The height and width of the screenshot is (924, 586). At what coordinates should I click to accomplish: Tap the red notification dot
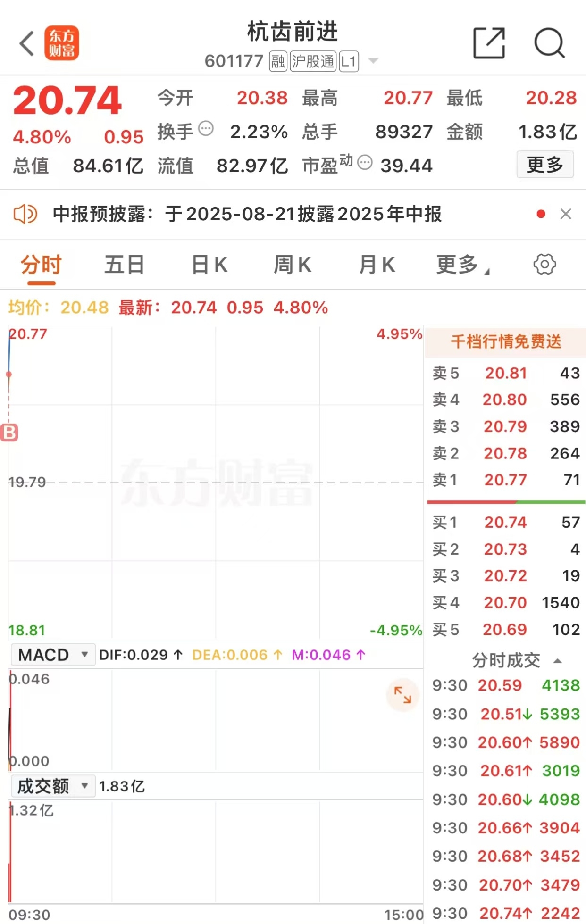click(541, 214)
